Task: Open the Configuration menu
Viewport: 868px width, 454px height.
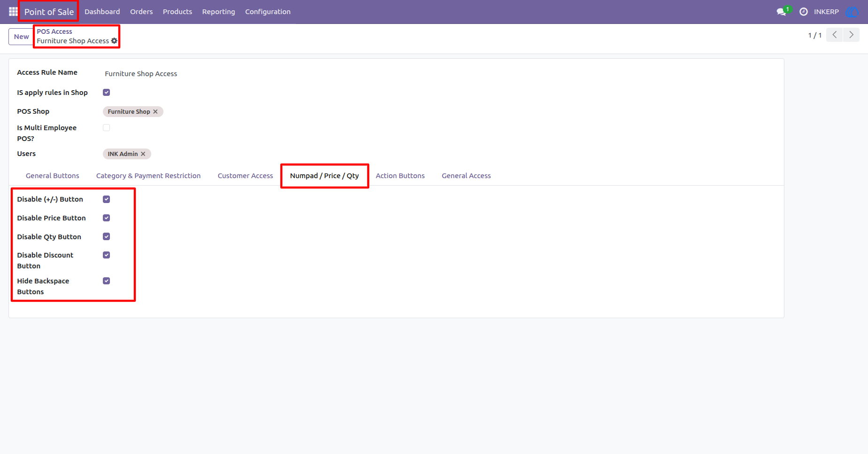Action: (268, 12)
